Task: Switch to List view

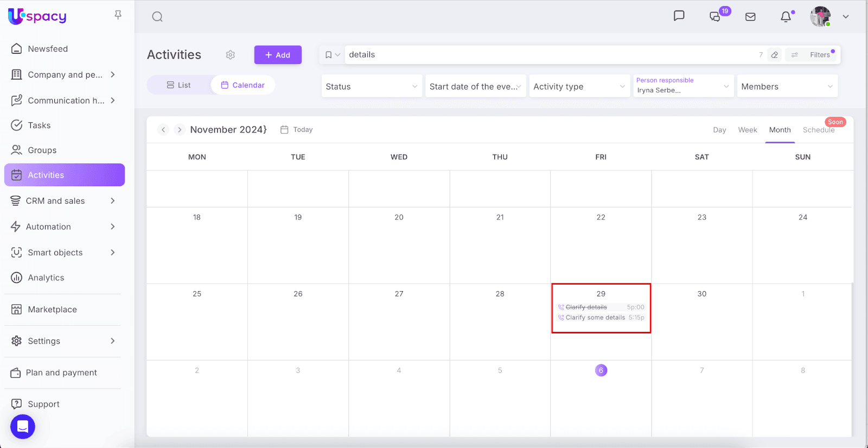Action: click(178, 85)
